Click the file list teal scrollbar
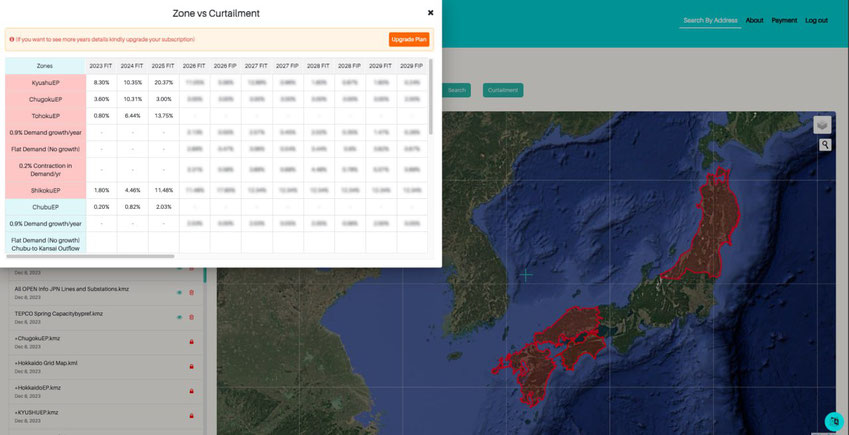Image resolution: width=849 pixels, height=435 pixels. [x=205, y=274]
